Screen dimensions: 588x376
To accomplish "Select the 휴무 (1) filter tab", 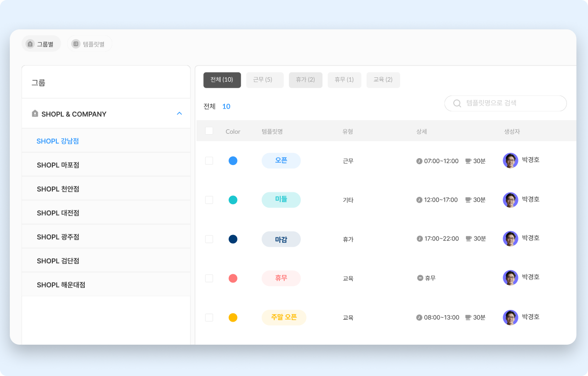I will [344, 80].
